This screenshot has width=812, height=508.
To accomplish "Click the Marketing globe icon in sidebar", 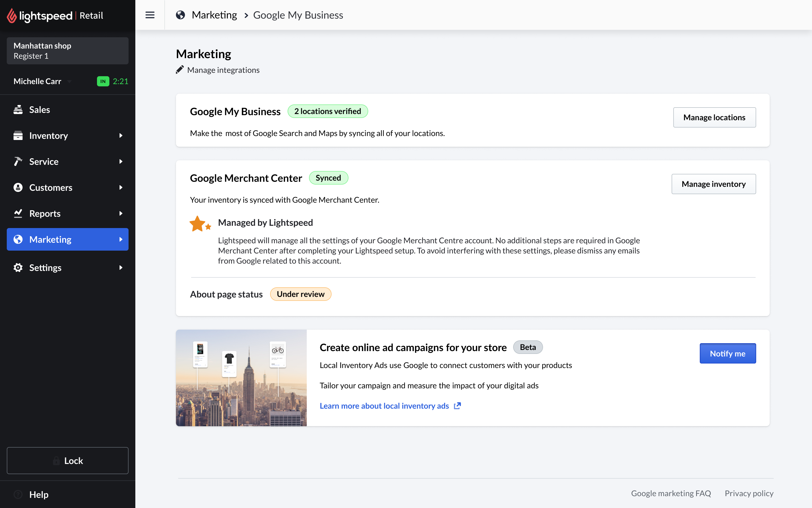I will (18, 239).
